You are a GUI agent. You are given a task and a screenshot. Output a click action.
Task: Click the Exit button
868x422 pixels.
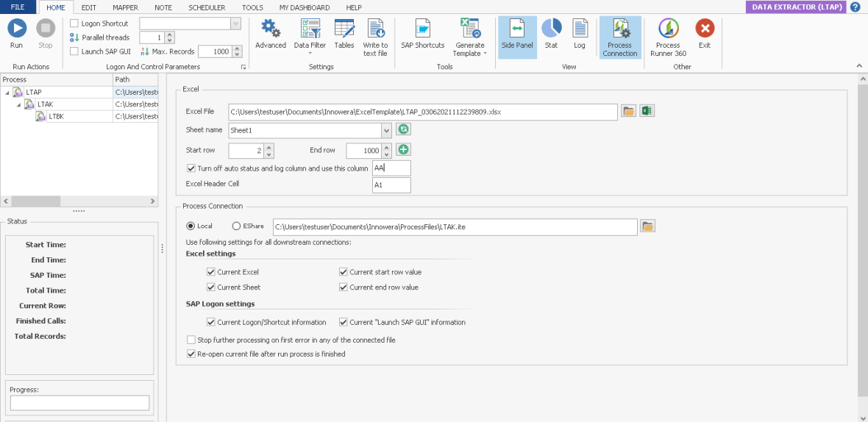coord(704,29)
